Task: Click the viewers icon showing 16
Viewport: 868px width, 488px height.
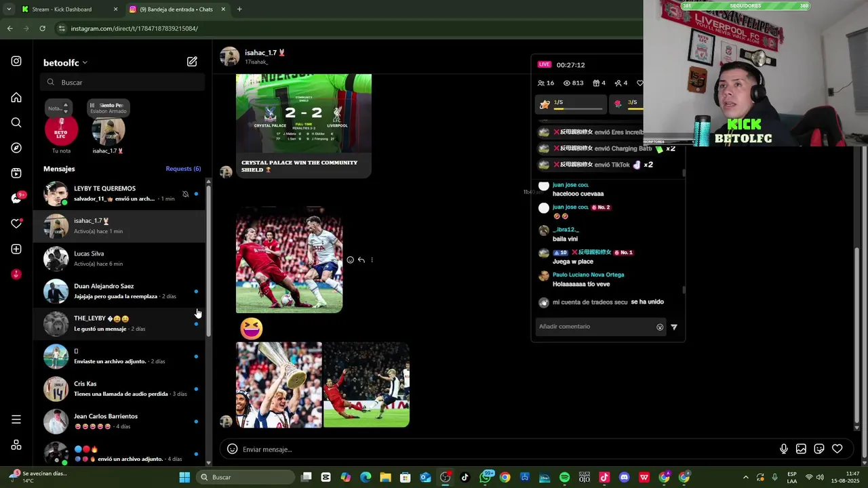Action: coord(541,83)
